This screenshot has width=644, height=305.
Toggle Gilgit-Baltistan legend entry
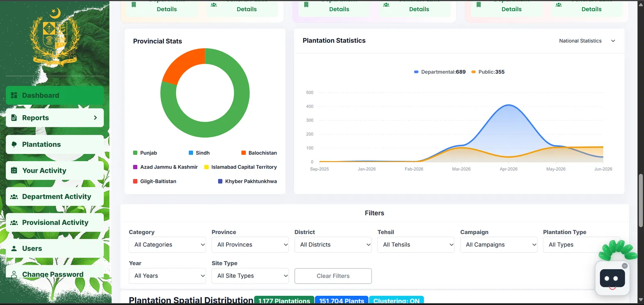[155, 181]
